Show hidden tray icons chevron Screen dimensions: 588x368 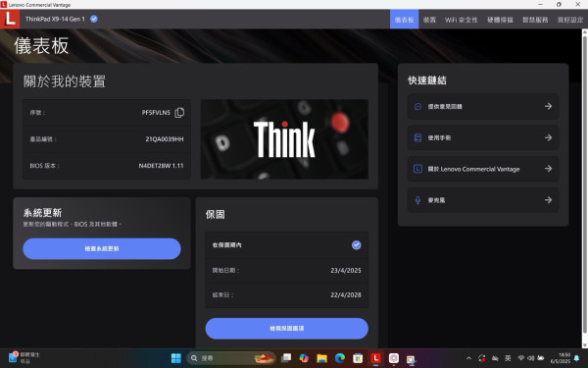coord(468,358)
